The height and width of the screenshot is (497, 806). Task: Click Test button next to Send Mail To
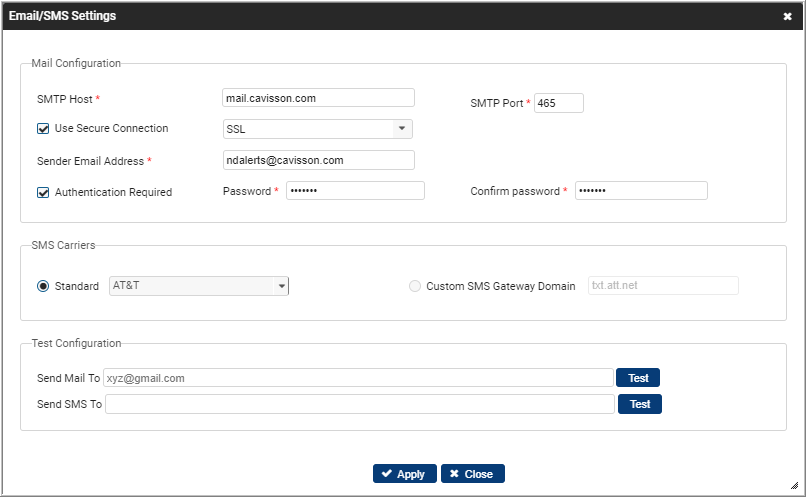click(638, 378)
